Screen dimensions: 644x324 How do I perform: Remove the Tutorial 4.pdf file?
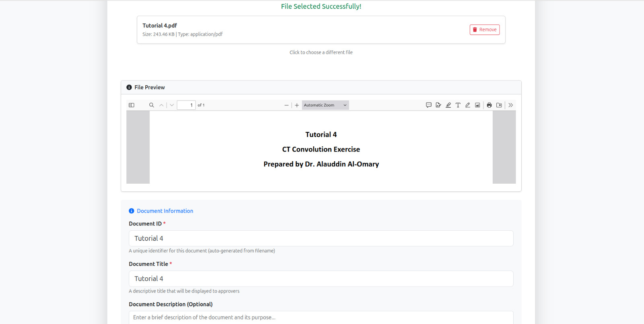tap(485, 30)
